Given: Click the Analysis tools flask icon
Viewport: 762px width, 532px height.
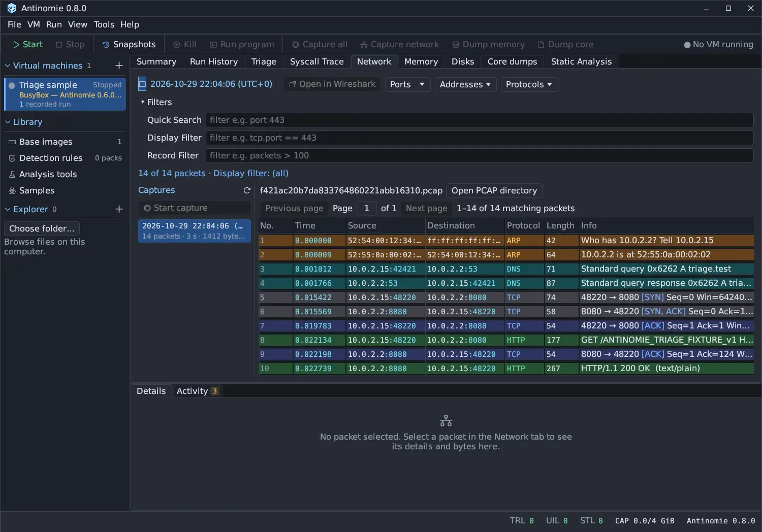Looking at the screenshot, I should pyautogui.click(x=12, y=175).
